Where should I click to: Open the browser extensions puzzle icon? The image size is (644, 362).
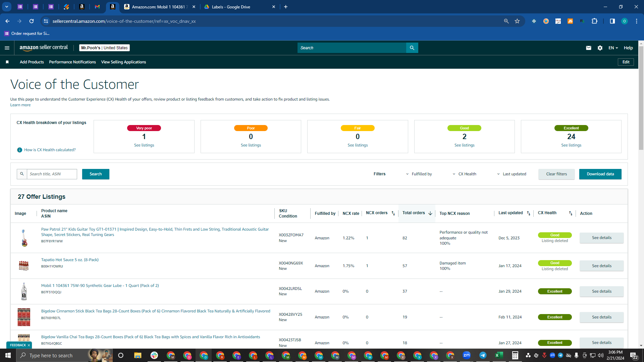coord(594,21)
